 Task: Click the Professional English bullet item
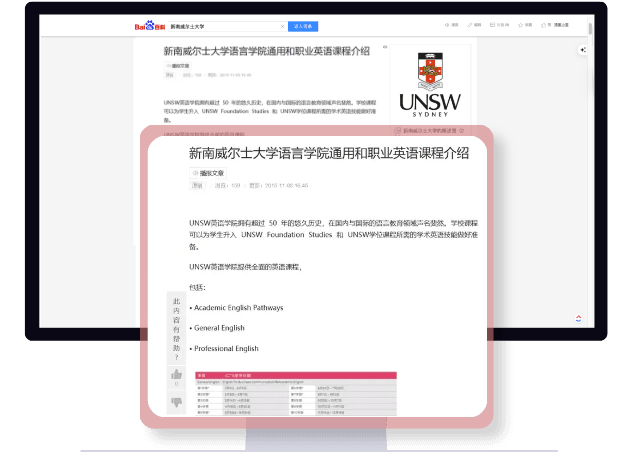pos(225,348)
